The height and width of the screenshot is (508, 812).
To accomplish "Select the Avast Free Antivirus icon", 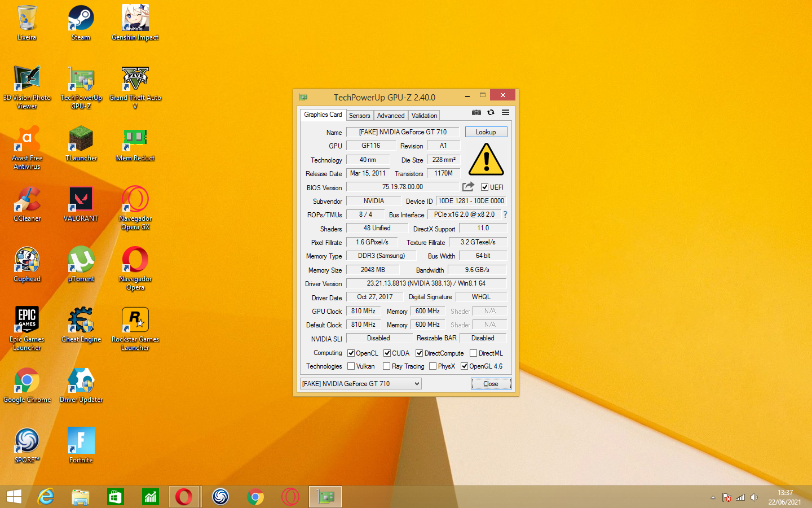I will pos(27,148).
